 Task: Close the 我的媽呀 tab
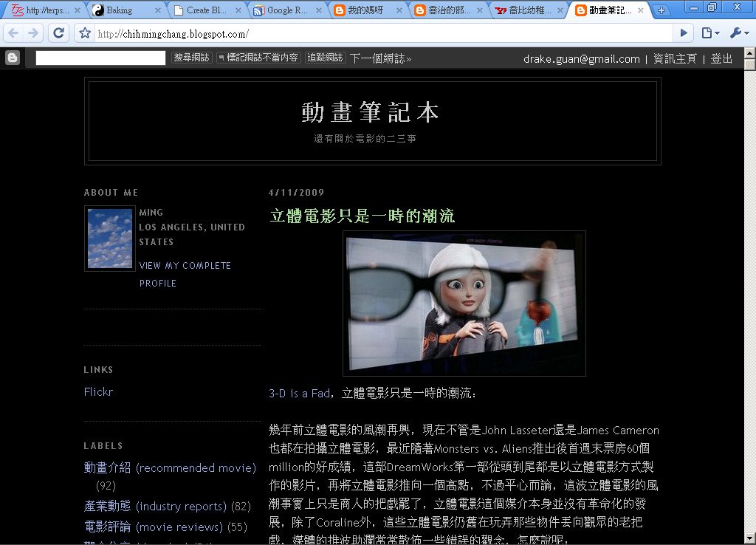(399, 10)
